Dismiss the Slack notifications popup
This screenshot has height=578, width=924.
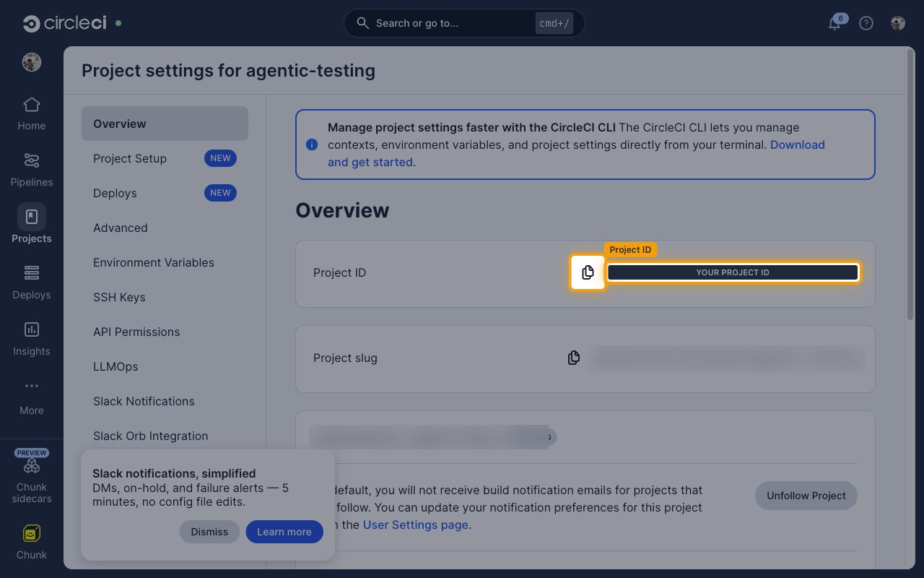tap(209, 532)
